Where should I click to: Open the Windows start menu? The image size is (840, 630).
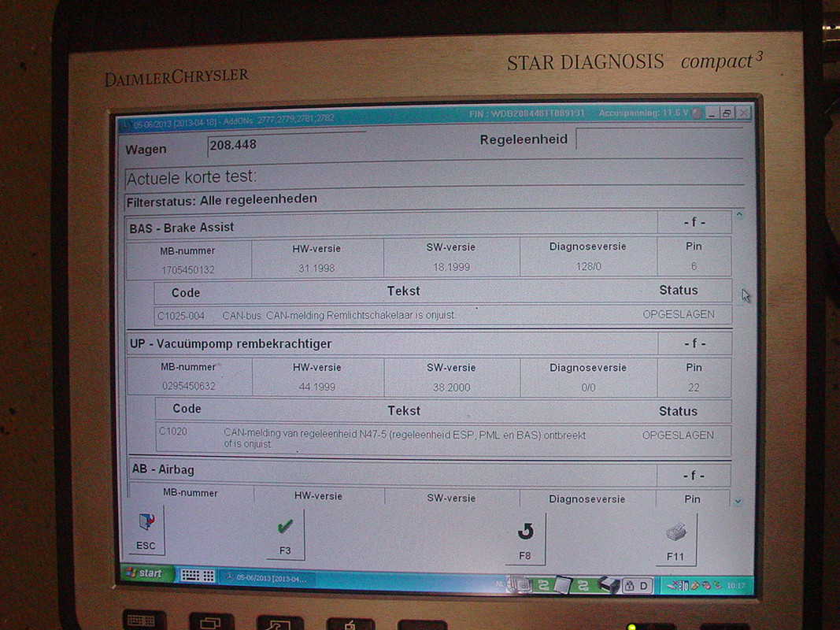[146, 573]
